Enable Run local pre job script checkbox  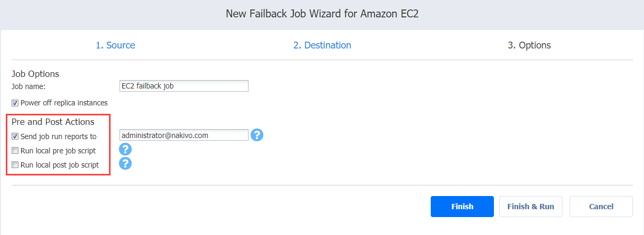[x=15, y=151]
